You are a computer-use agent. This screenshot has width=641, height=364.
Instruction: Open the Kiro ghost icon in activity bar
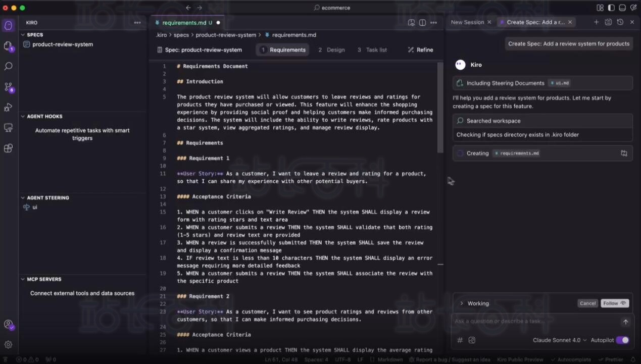(9, 26)
